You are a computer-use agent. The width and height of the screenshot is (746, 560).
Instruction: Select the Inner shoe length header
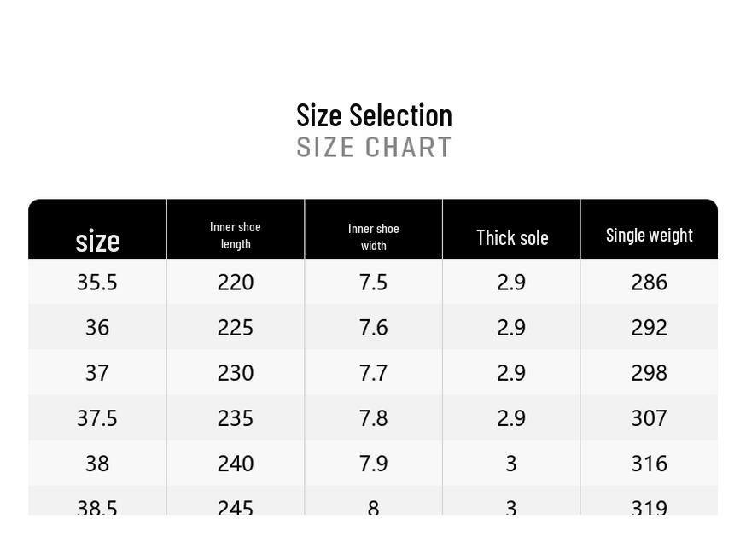(x=236, y=235)
